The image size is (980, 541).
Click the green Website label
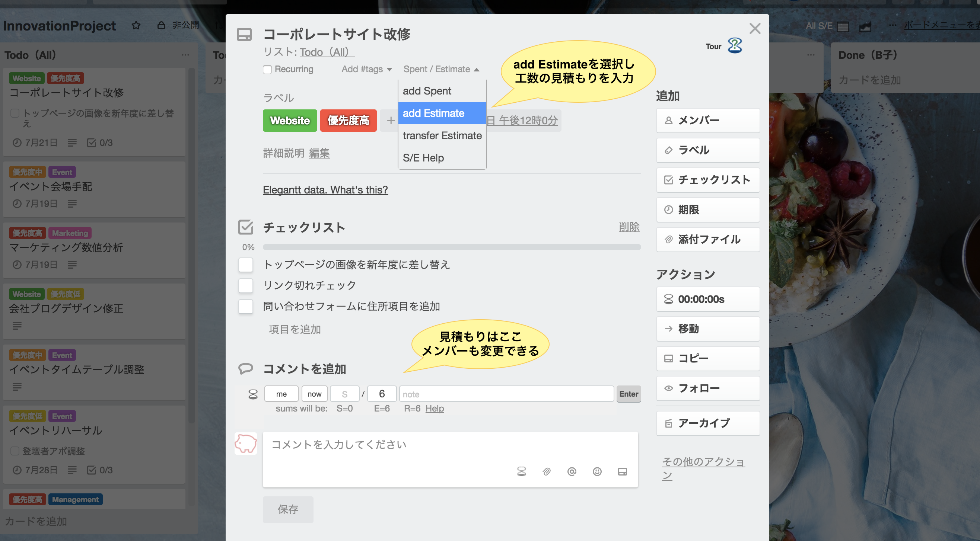(290, 121)
